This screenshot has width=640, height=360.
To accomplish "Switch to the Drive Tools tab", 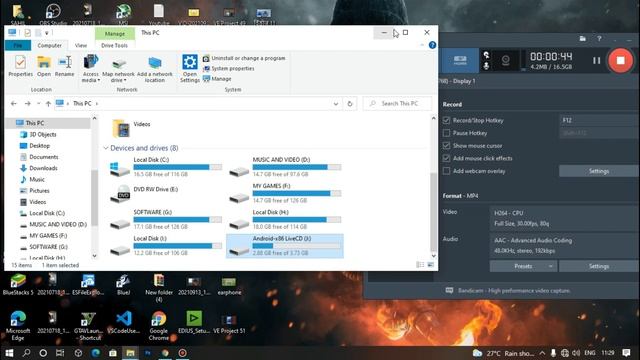I will point(114,45).
